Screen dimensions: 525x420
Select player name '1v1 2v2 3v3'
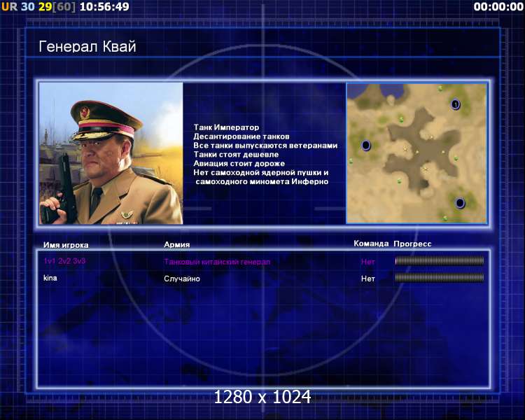click(64, 261)
